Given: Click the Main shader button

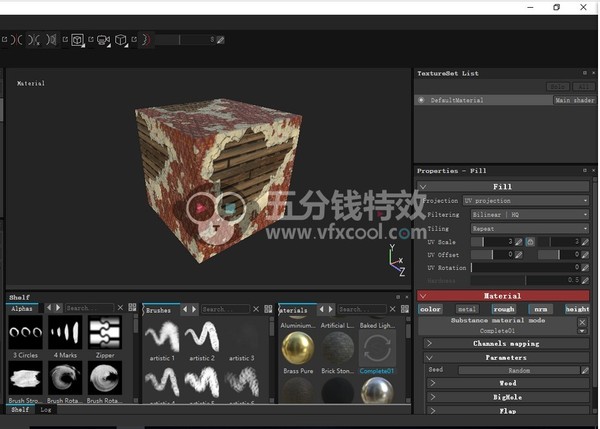Looking at the screenshot, I should click(574, 100).
